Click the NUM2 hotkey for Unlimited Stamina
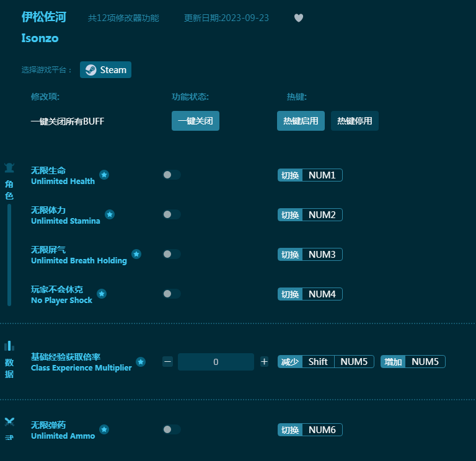 (x=322, y=215)
